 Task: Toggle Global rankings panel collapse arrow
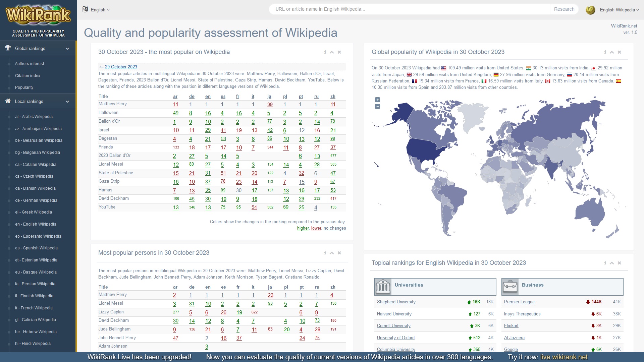point(68,49)
